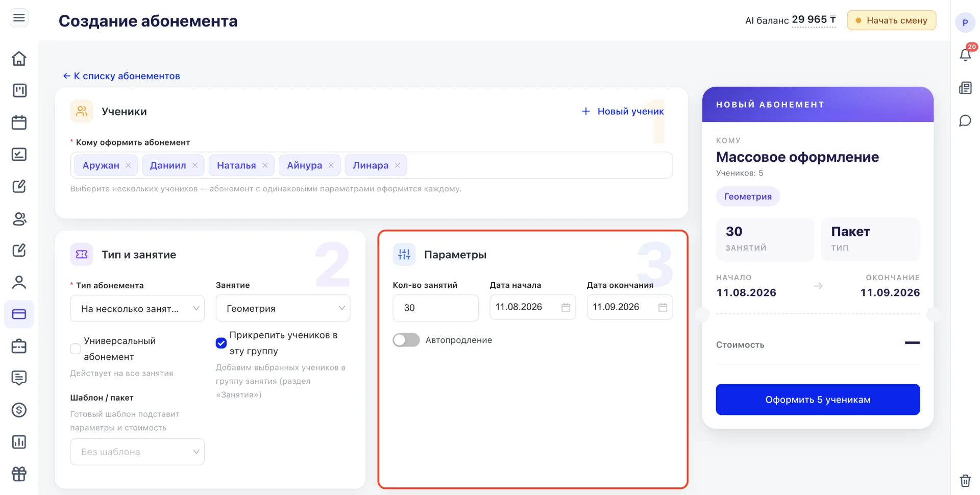The height and width of the screenshot is (495, 980).
Task: Click Начать смену button
Action: point(891,20)
